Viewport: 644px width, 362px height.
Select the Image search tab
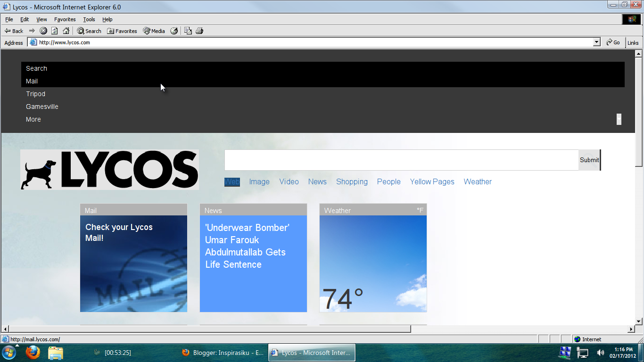(259, 181)
